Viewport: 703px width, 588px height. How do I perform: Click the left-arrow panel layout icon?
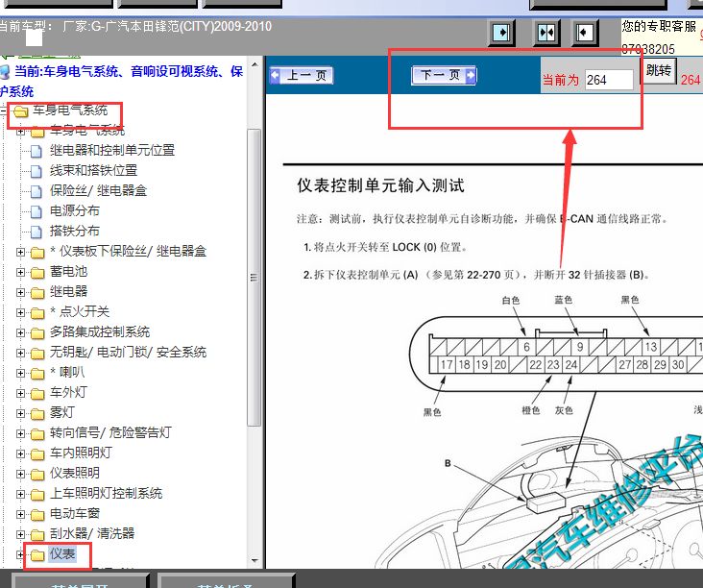coord(585,33)
